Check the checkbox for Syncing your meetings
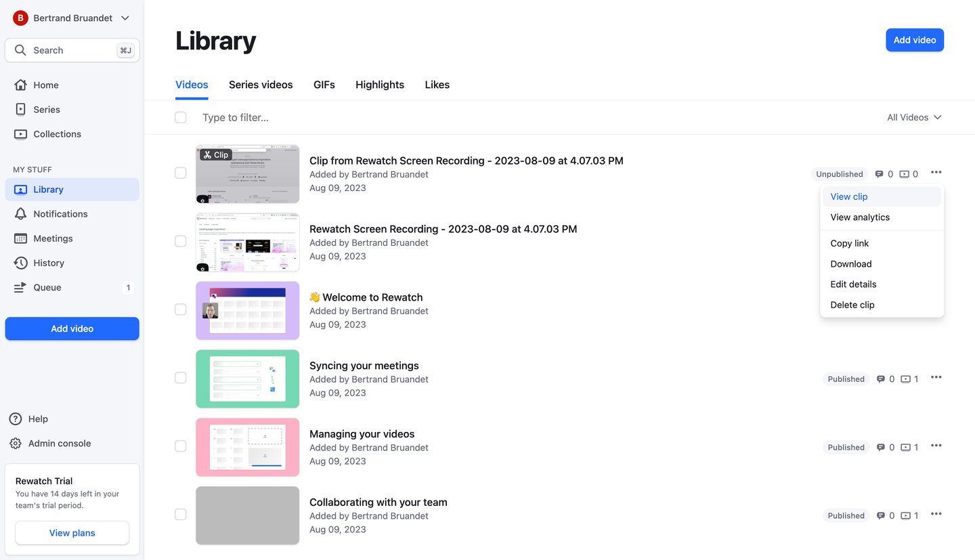The width and height of the screenshot is (975, 560). (x=181, y=378)
